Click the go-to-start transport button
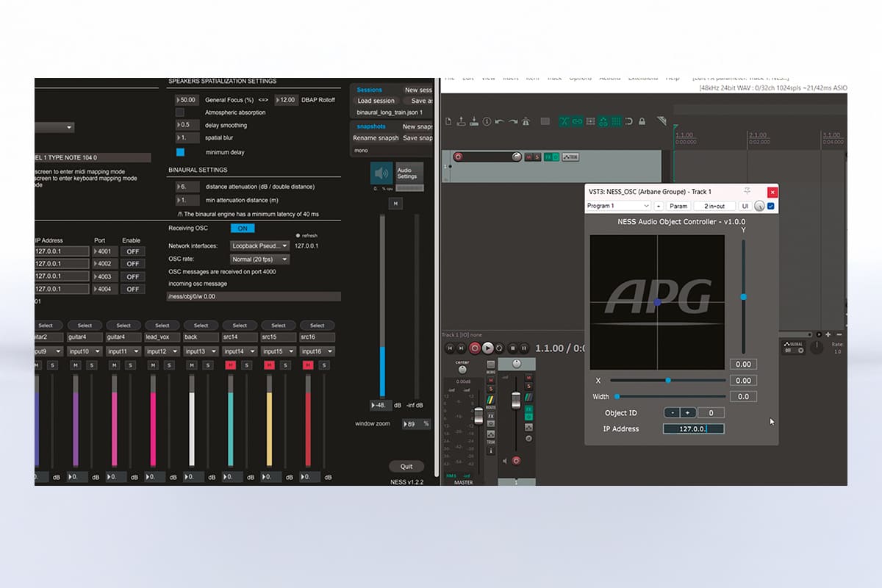The width and height of the screenshot is (882, 588). pos(450,348)
